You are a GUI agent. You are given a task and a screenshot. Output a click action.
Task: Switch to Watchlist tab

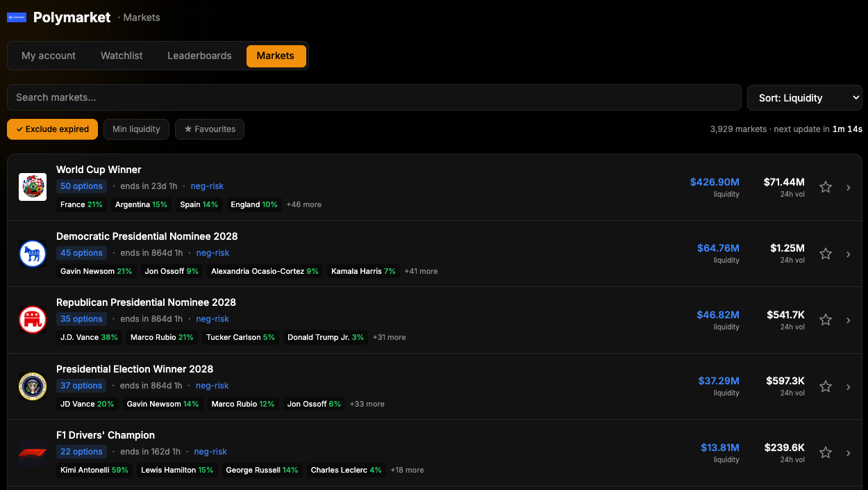point(122,56)
